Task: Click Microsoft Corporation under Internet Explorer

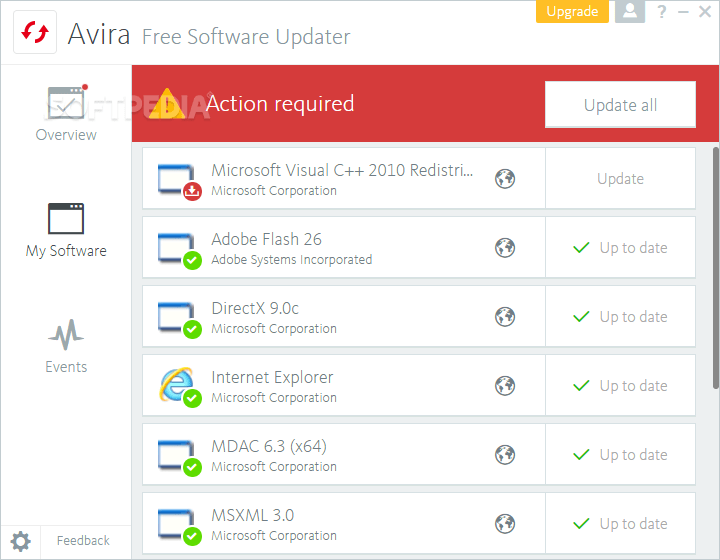Action: coord(274,398)
